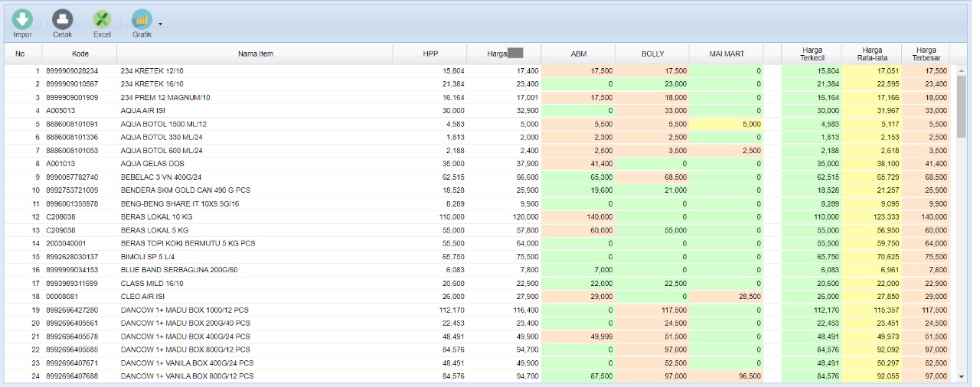This screenshot has width=980, height=387.
Task: Click the Impor download icon
Action: pyautogui.click(x=22, y=20)
